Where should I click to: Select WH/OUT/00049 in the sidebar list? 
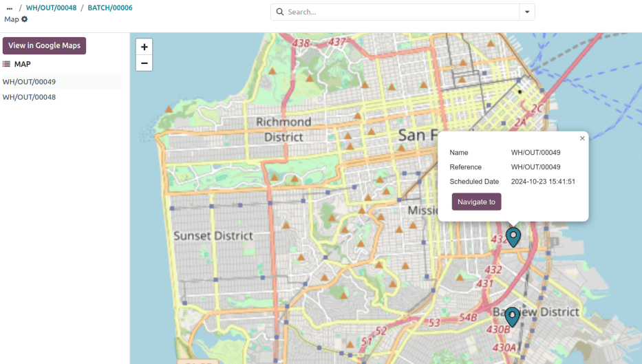[29, 82]
